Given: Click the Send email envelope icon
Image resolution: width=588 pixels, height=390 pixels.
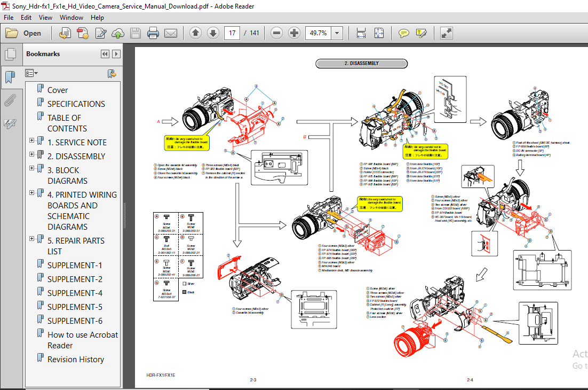Looking at the screenshot, I should tap(171, 34).
